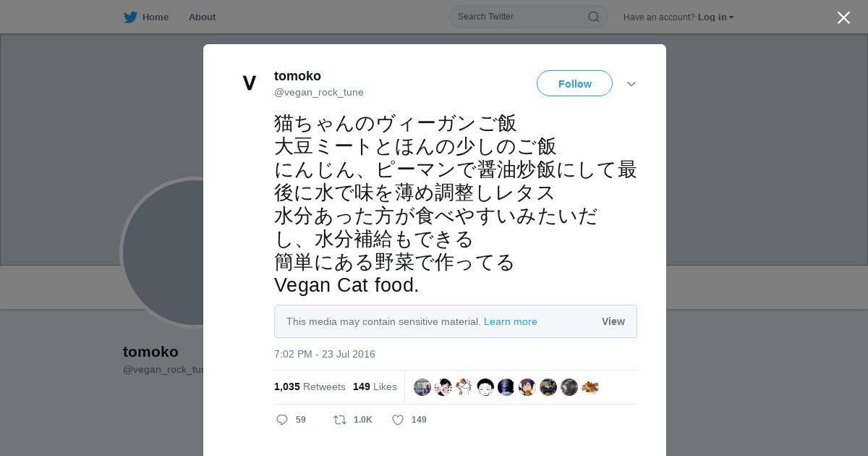
Task: Open the tweet timestamp 7:02 PM link
Action: [324, 354]
